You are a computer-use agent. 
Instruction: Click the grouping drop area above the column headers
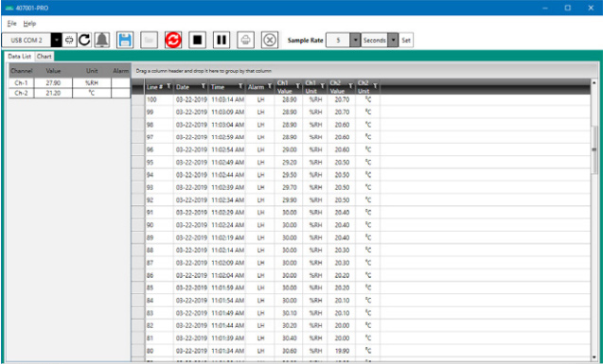(x=361, y=71)
